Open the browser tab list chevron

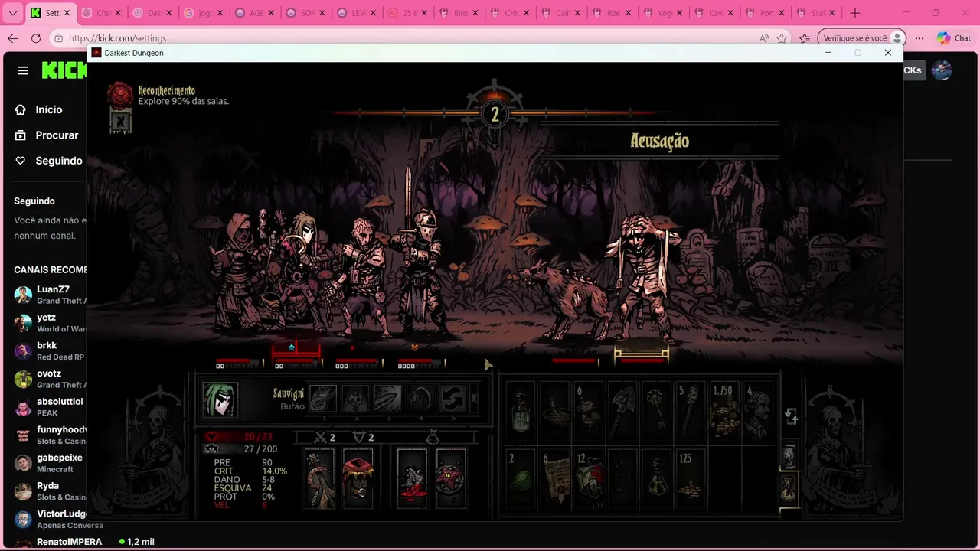tap(12, 13)
